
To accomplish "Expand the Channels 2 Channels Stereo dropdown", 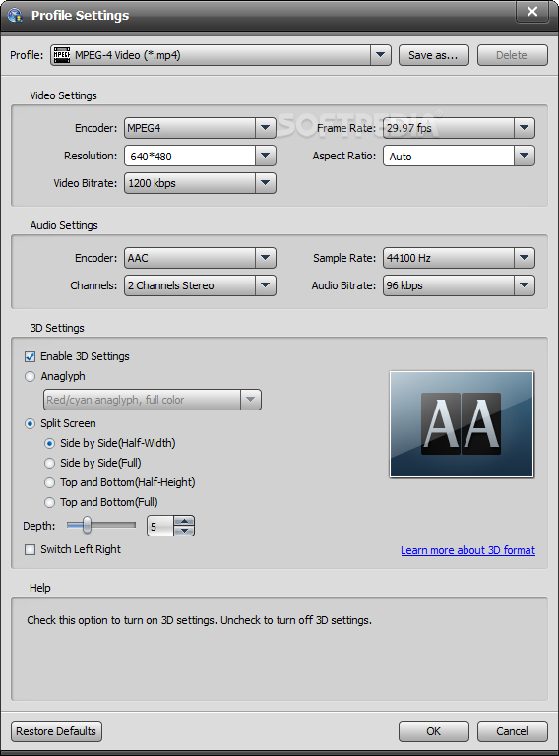I will 265,284.
